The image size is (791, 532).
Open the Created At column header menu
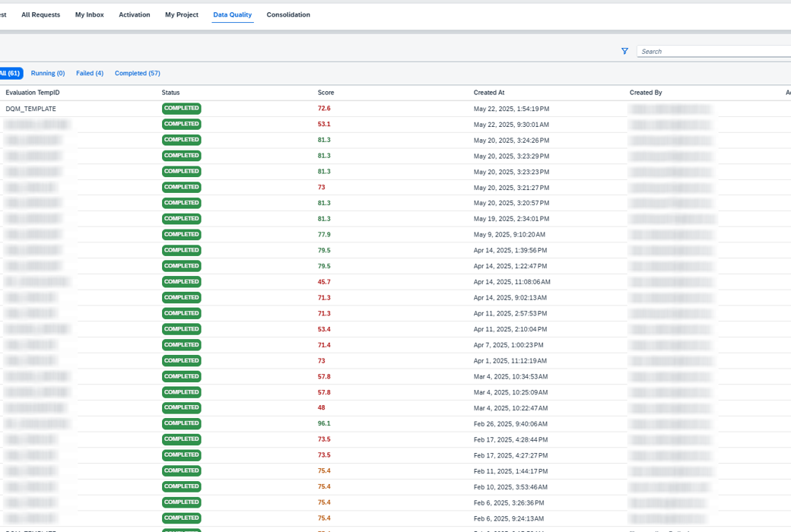point(489,93)
